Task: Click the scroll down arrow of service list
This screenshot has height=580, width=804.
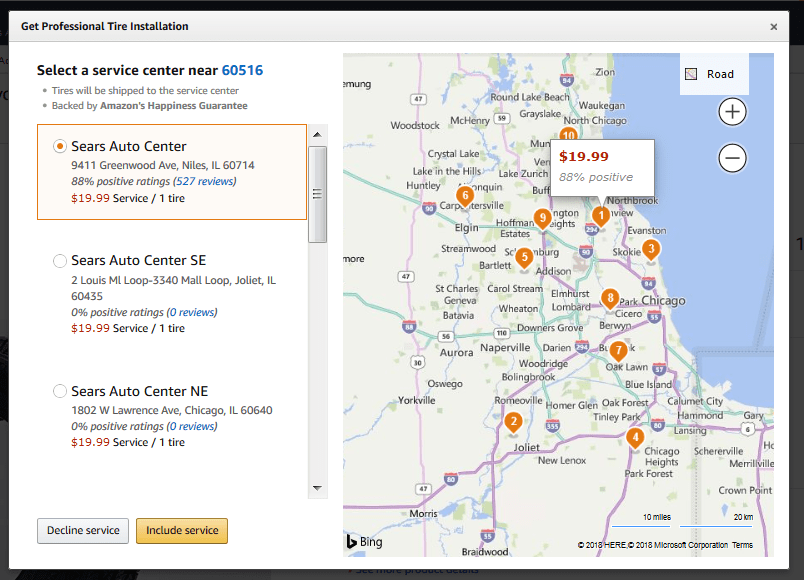Action: tap(317, 488)
